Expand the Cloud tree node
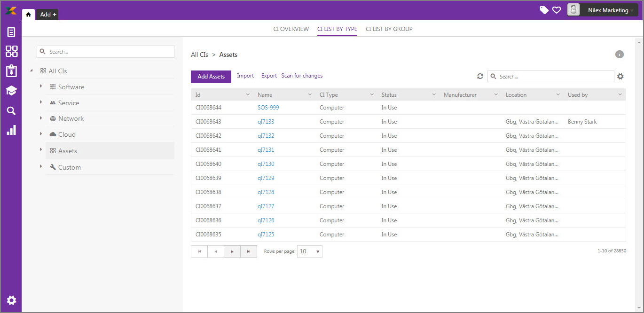 coord(41,134)
